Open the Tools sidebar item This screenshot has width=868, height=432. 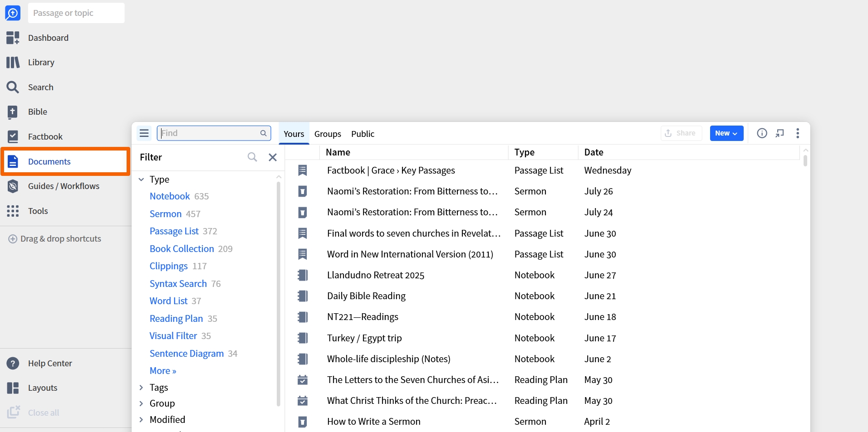[38, 211]
